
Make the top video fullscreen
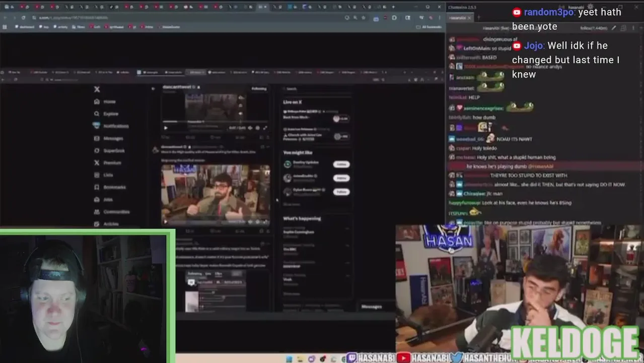265,128
